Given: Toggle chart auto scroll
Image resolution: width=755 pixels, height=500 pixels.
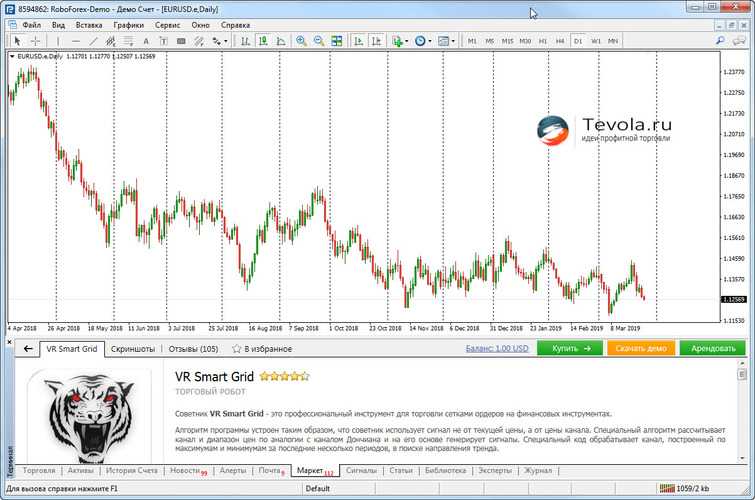Looking at the screenshot, I should [358, 41].
